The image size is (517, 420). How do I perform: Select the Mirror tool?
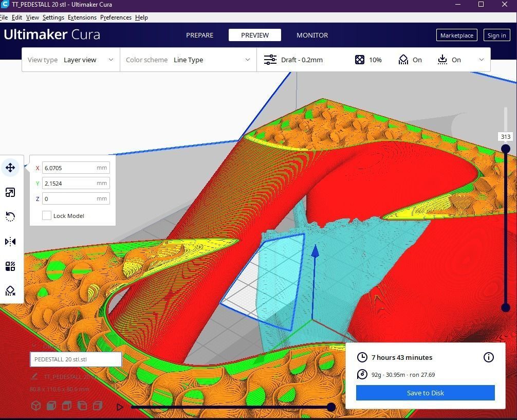click(10, 242)
